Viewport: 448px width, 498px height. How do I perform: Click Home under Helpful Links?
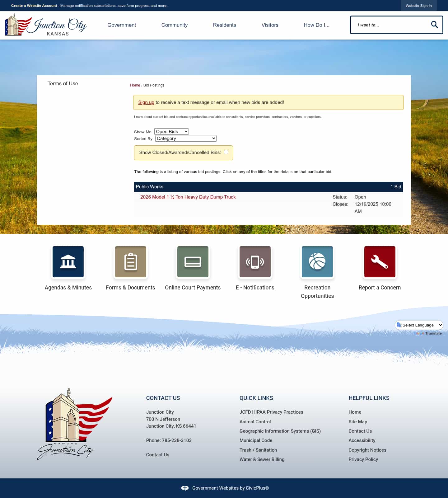pyautogui.click(x=355, y=412)
